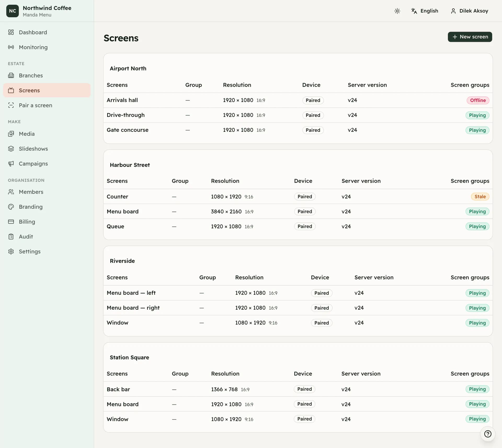Click the Audit clipboard icon
The height and width of the screenshot is (448, 502).
(11, 236)
